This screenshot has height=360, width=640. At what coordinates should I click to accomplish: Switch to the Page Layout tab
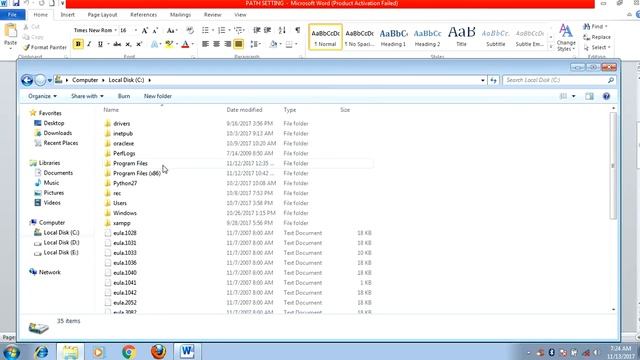coord(102,15)
